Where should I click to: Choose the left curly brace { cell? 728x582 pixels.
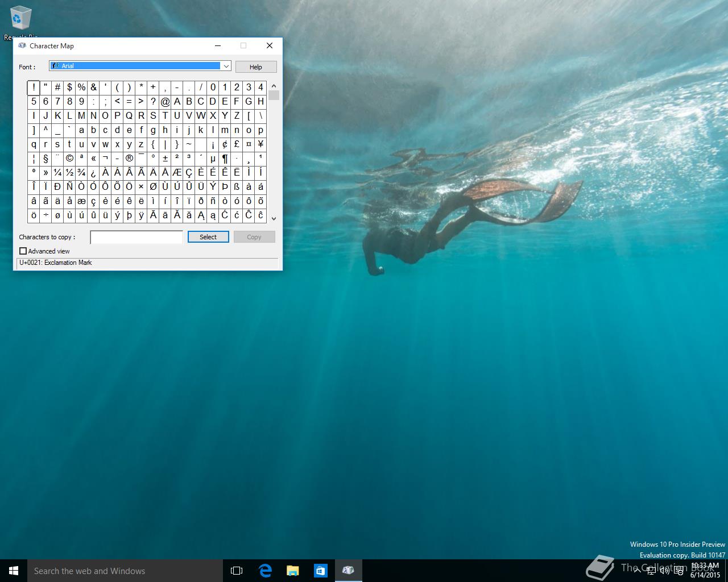click(153, 144)
